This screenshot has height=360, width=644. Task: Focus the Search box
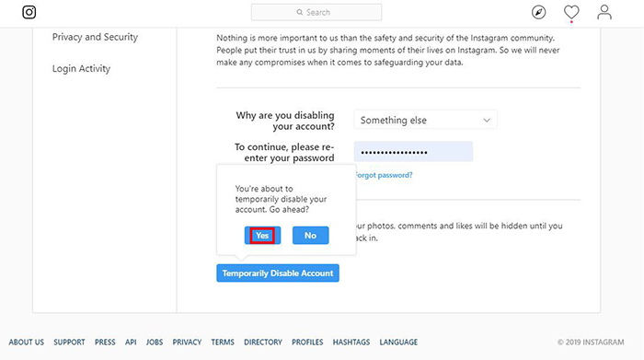coord(316,12)
